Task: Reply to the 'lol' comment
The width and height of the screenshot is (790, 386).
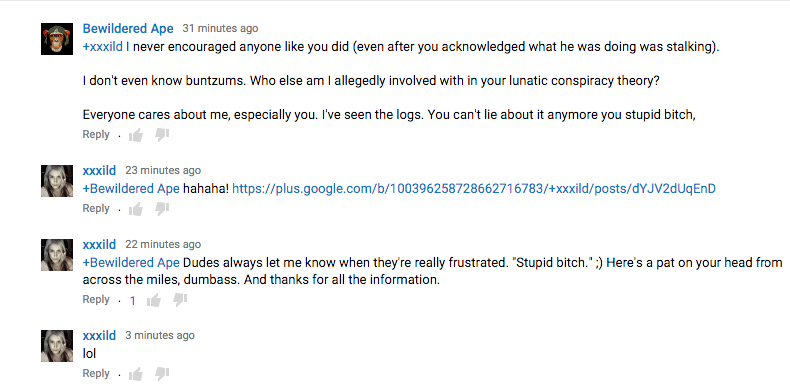Action: [x=96, y=373]
